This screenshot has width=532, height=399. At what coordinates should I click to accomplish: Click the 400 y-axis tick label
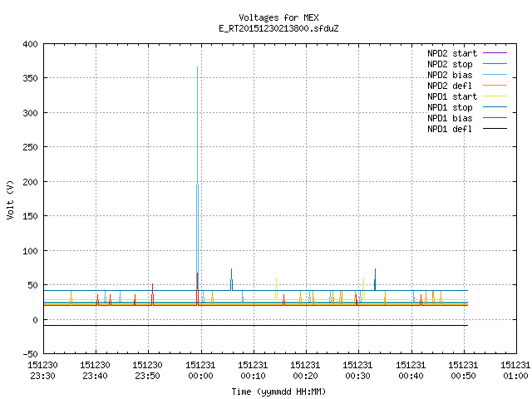pyautogui.click(x=30, y=44)
